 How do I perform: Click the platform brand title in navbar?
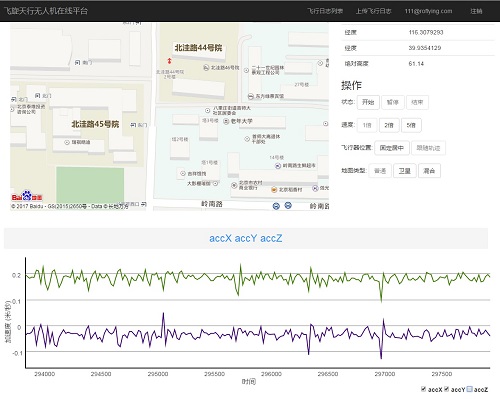(46, 11)
